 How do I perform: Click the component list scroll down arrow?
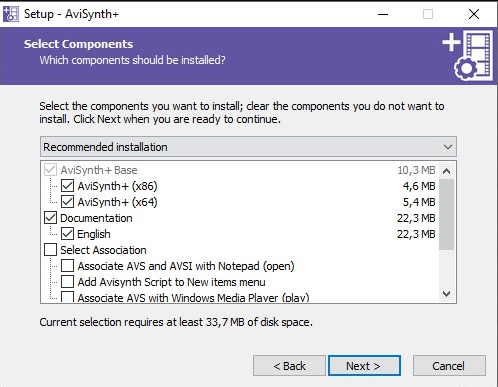447,294
